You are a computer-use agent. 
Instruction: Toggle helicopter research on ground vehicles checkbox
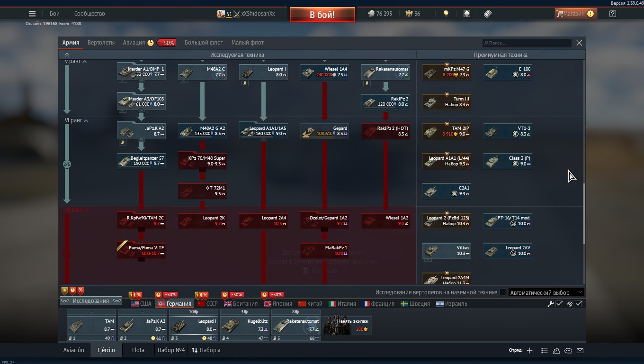pos(503,292)
